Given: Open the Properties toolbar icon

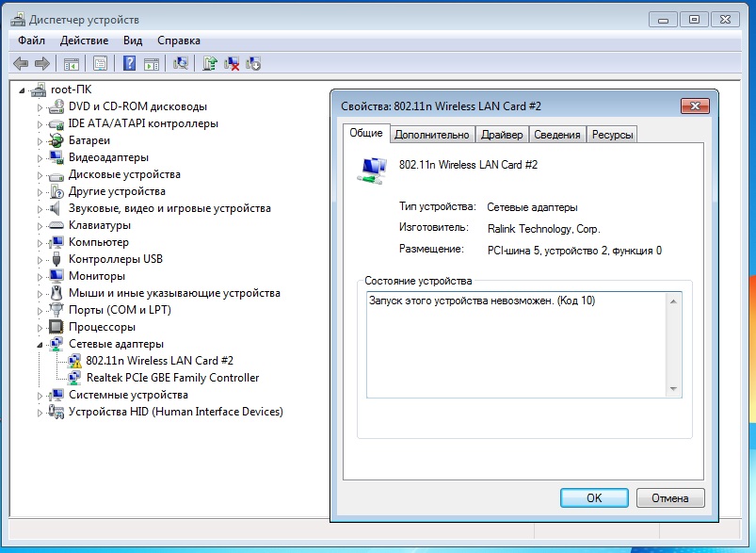Looking at the screenshot, I should [x=101, y=64].
